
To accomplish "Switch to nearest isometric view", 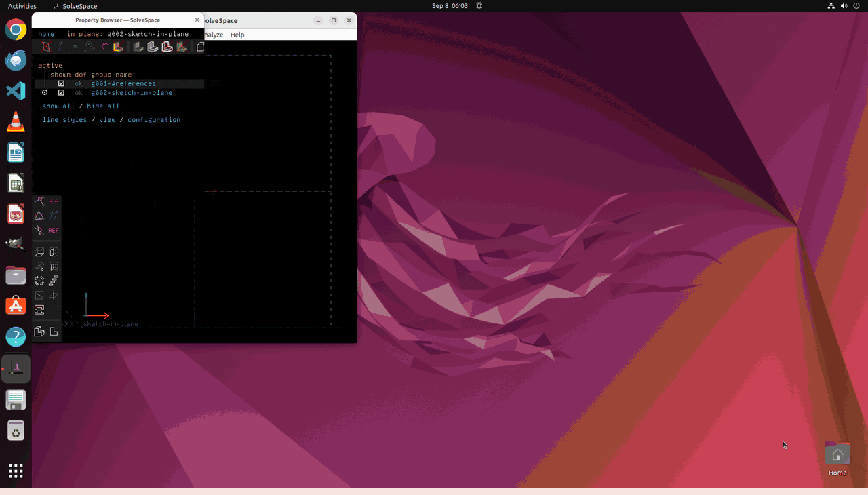I will [39, 332].
